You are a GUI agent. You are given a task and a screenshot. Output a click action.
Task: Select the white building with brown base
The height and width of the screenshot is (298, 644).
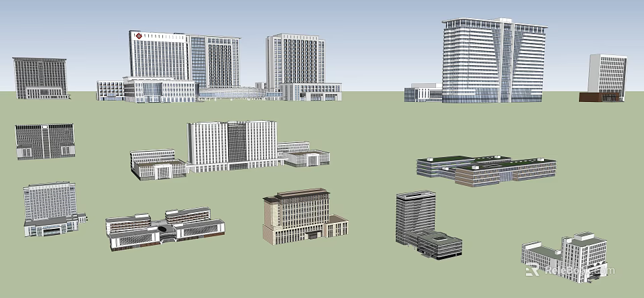[x=603, y=78]
